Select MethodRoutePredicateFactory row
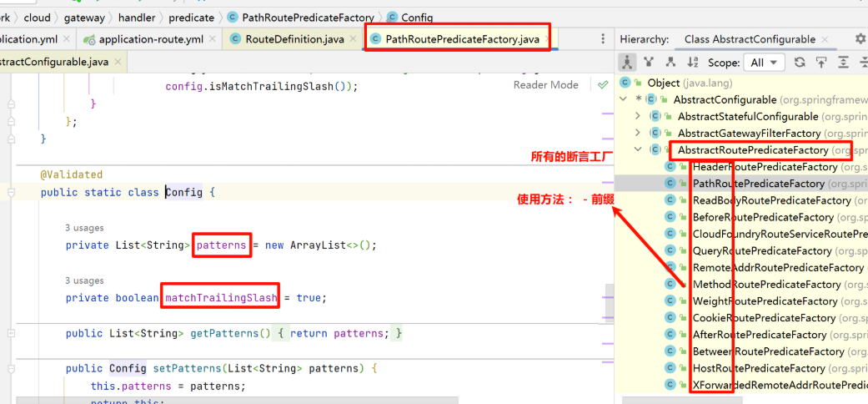Screen dimensions: 868x404 click(740, 284)
